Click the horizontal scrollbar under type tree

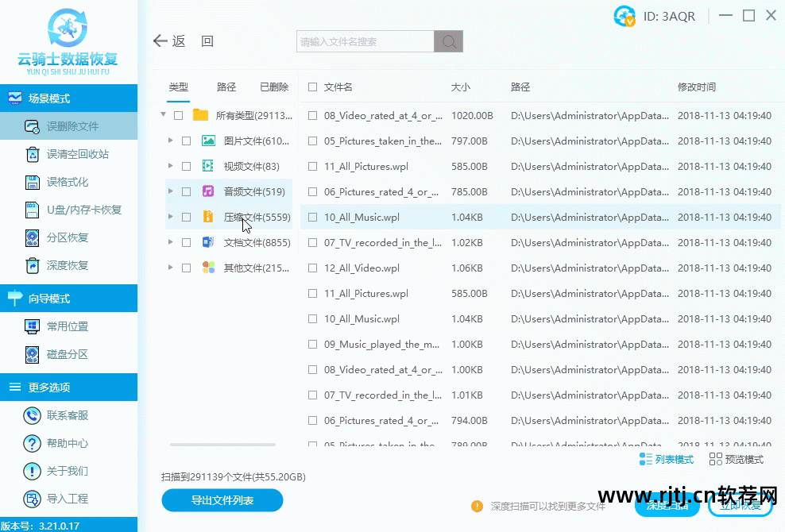point(222,445)
